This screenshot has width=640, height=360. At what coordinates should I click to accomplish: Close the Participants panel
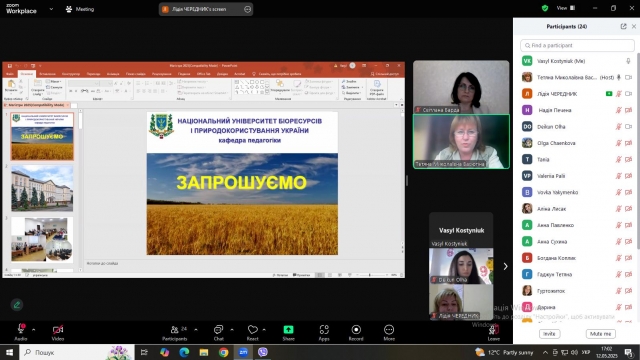pos(634,26)
